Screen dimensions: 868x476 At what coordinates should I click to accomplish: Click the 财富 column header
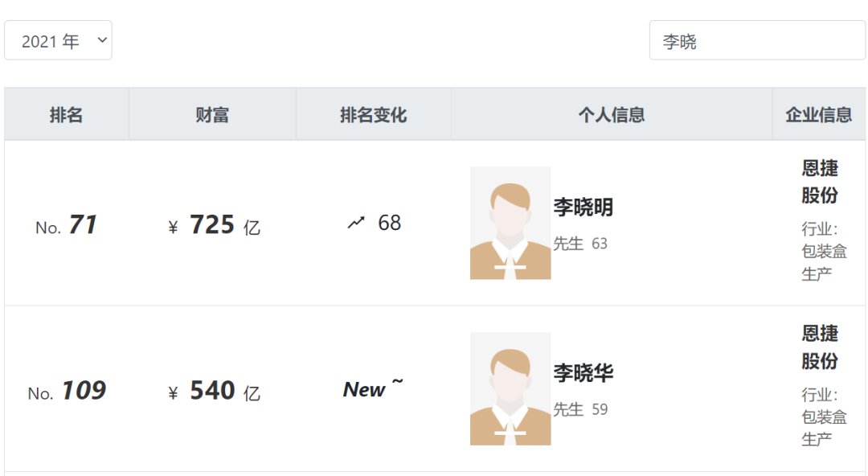tap(212, 115)
